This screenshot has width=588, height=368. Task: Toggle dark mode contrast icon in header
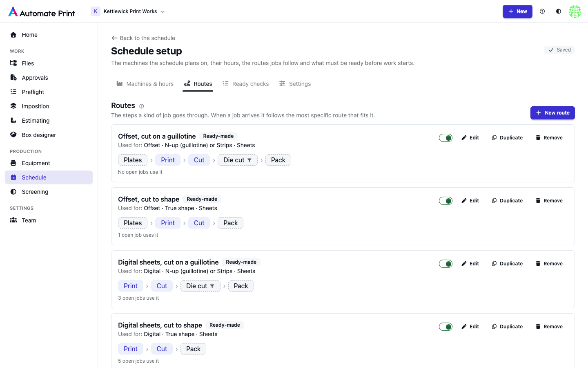[559, 11]
